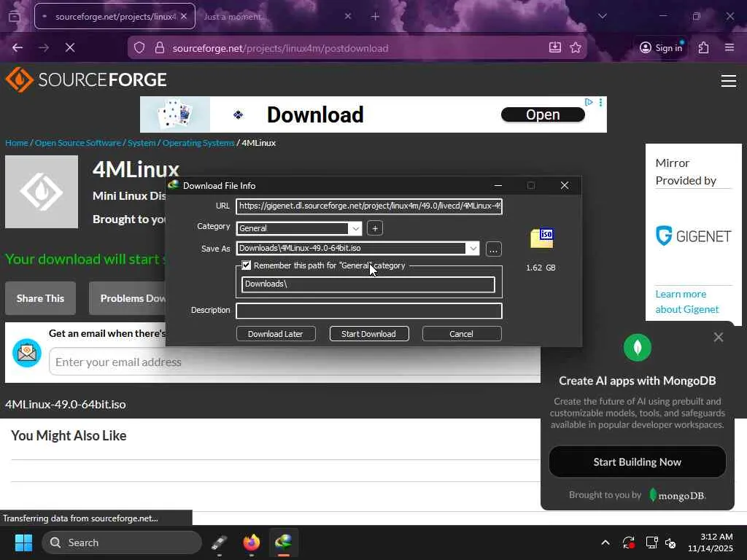Open the Windows Start menu
The height and width of the screenshot is (560, 747).
tap(23, 542)
